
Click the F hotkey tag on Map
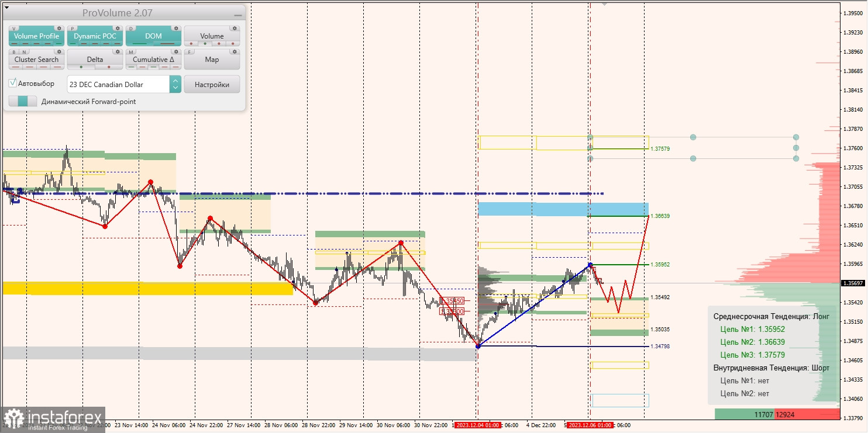pyautogui.click(x=190, y=52)
